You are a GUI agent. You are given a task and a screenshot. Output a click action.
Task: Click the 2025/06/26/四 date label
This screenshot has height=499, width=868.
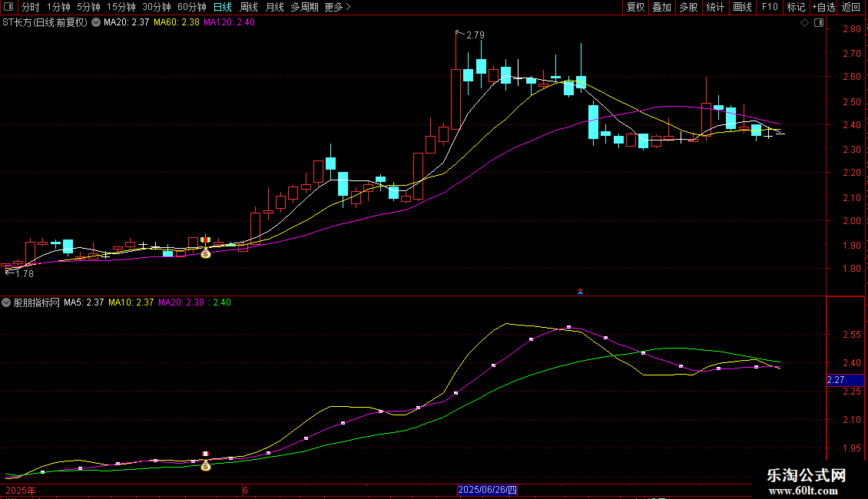click(x=487, y=490)
